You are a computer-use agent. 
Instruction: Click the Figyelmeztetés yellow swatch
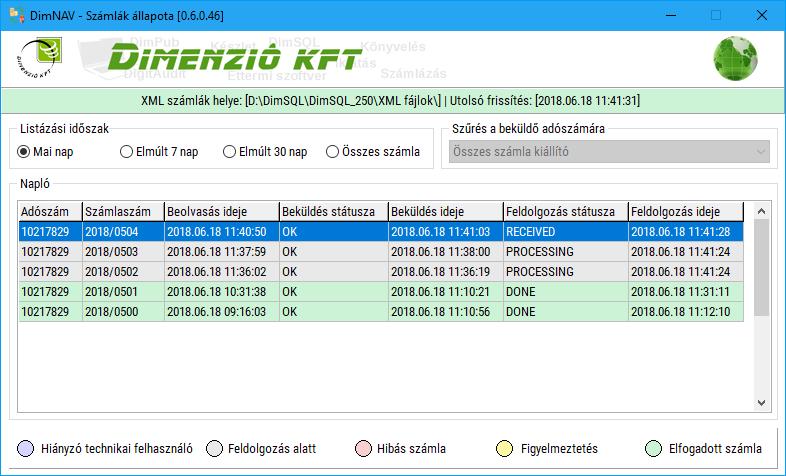coord(504,448)
